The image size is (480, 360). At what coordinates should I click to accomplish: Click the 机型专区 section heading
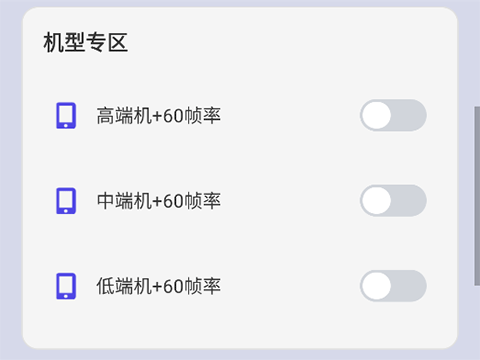coord(86,42)
